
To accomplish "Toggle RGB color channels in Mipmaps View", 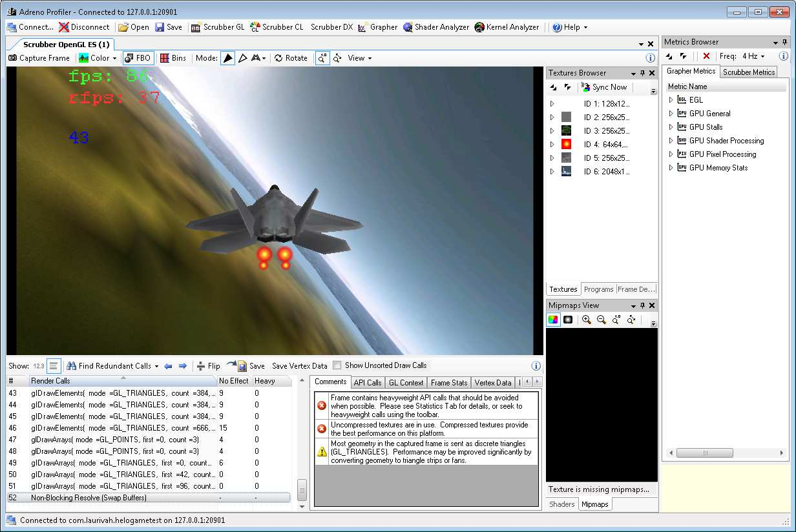I will coord(553,320).
